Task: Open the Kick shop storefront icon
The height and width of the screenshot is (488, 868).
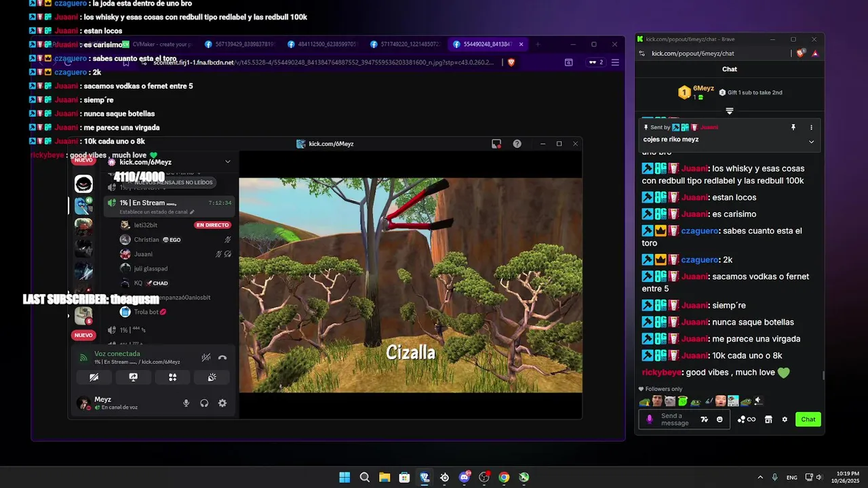Action: pyautogui.click(x=768, y=420)
